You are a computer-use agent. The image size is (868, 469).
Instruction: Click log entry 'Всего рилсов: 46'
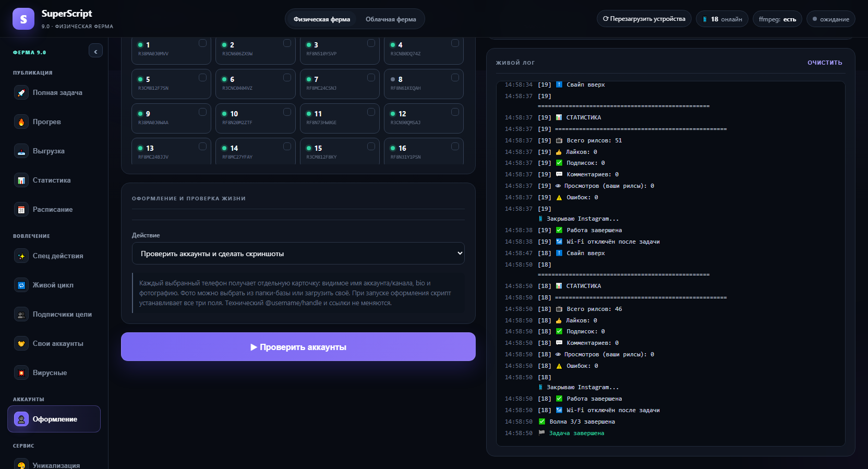[x=594, y=309]
